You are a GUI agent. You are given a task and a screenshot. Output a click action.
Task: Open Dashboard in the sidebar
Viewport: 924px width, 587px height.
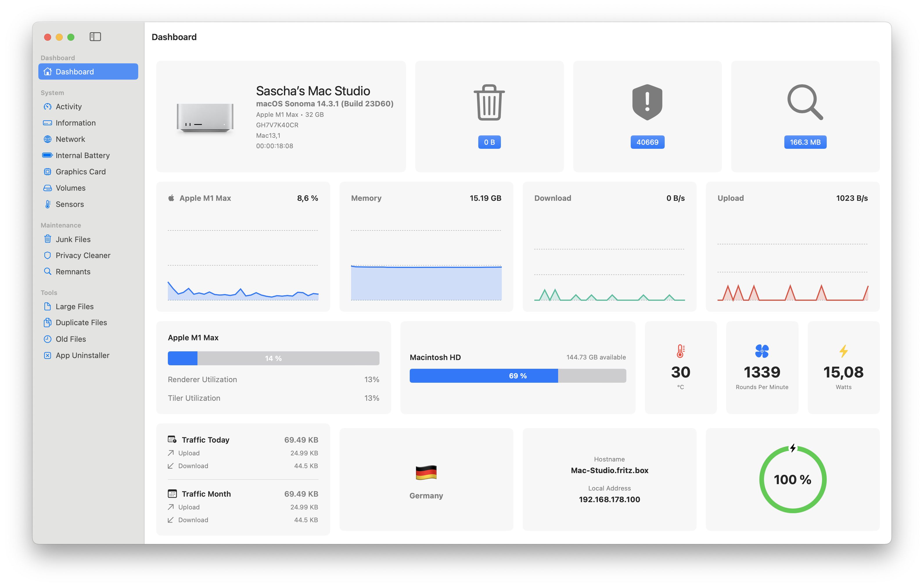click(x=88, y=72)
